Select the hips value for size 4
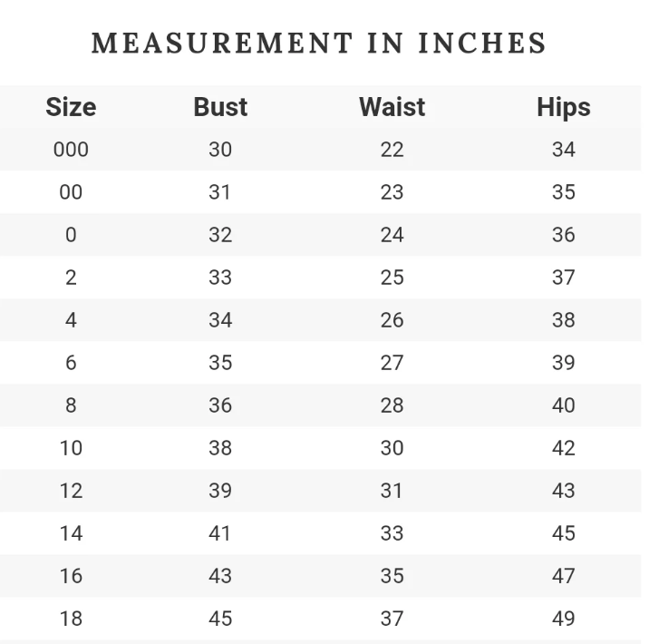 pos(563,320)
